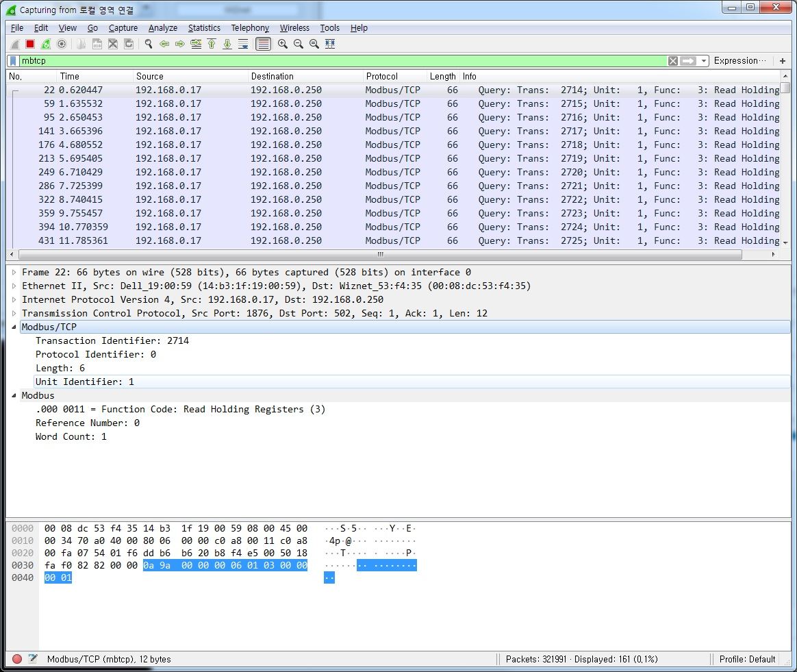Clear the mbtcp display filter

click(x=672, y=61)
